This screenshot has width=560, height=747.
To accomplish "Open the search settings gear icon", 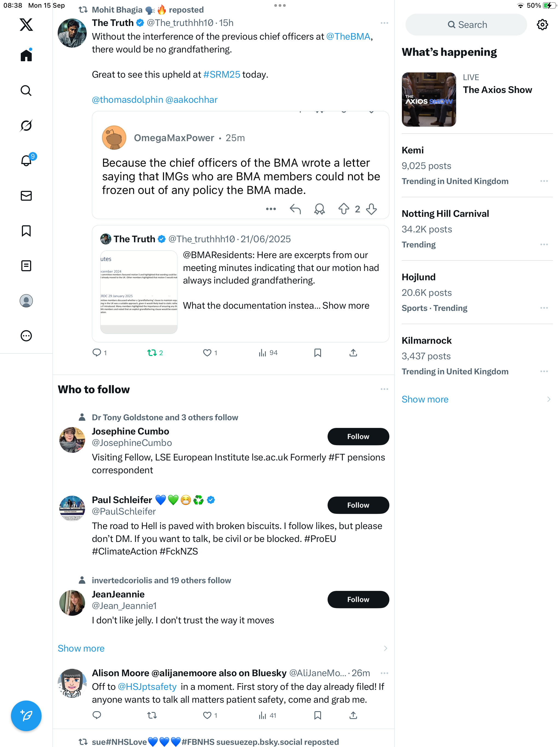I will [542, 25].
